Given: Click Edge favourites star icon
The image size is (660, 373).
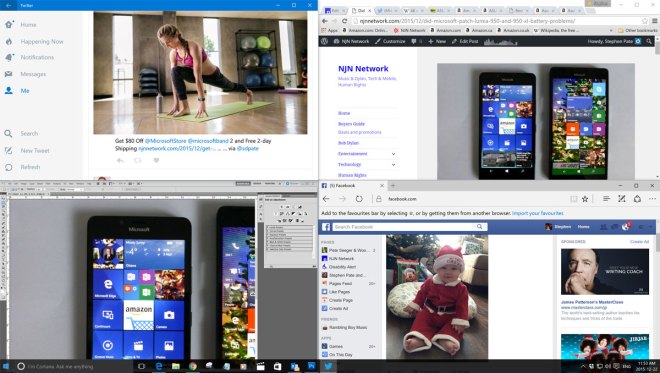Looking at the screenshot, I should point(585,199).
